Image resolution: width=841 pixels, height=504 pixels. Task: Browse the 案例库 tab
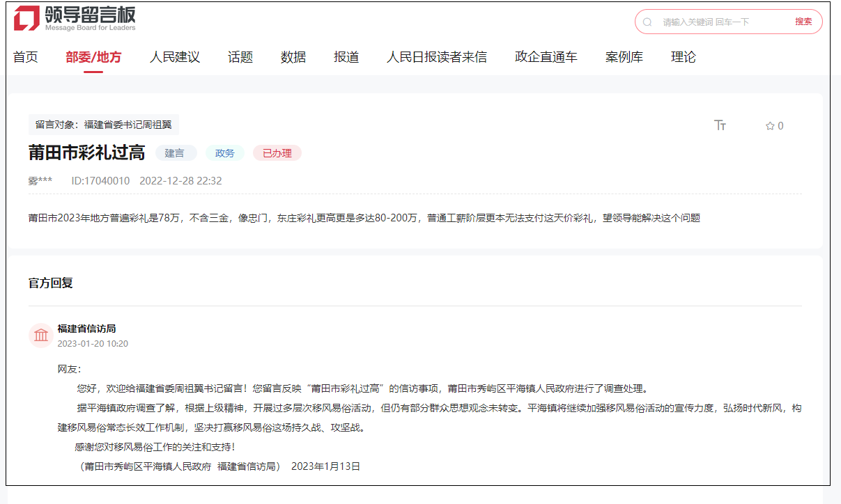(624, 56)
